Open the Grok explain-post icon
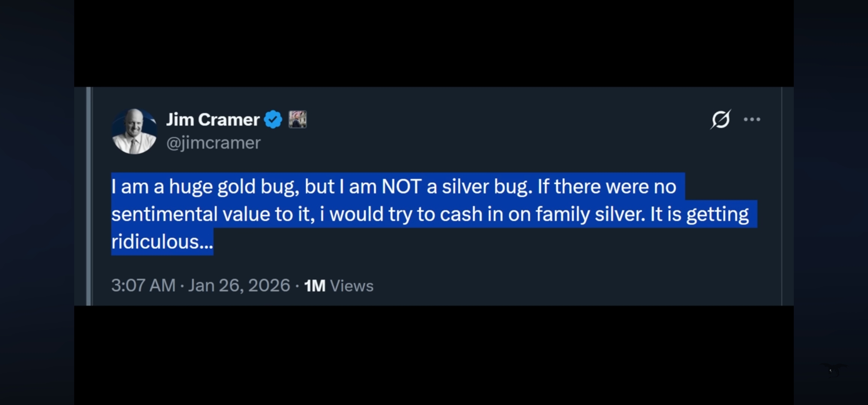868x405 pixels. click(720, 120)
